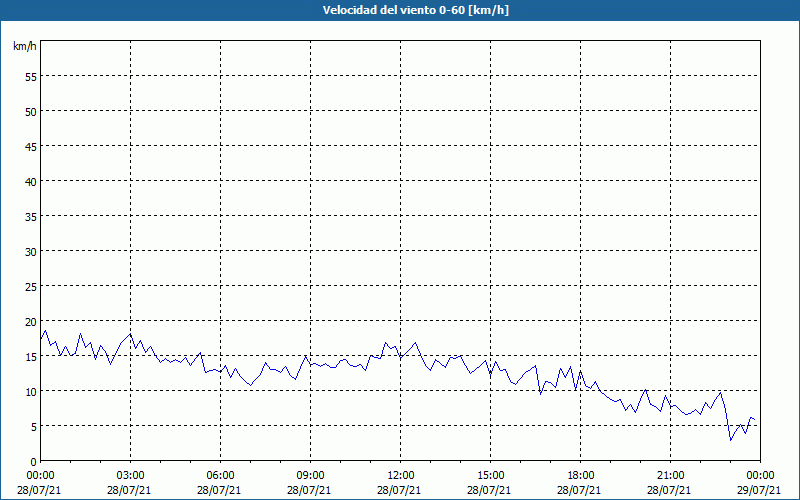The height and width of the screenshot is (500, 800).
Task: Click the 0 y-axis origin label
Action: [34, 462]
